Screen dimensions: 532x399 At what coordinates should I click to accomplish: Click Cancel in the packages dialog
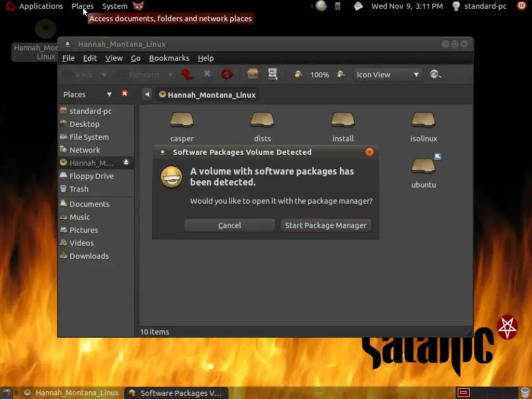click(230, 225)
